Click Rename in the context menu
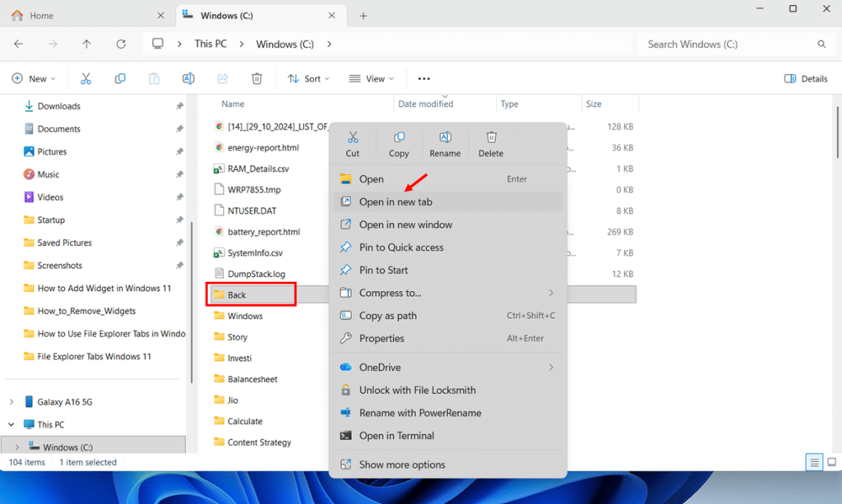842x504 pixels. pyautogui.click(x=445, y=145)
